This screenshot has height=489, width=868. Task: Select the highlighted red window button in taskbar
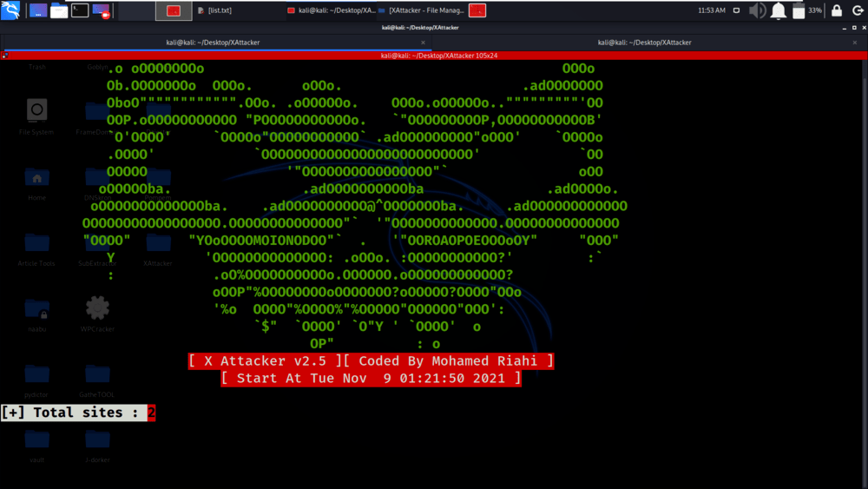[174, 10]
